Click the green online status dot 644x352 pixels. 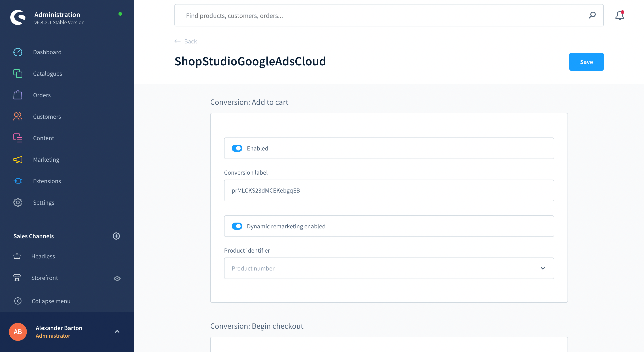pyautogui.click(x=120, y=14)
